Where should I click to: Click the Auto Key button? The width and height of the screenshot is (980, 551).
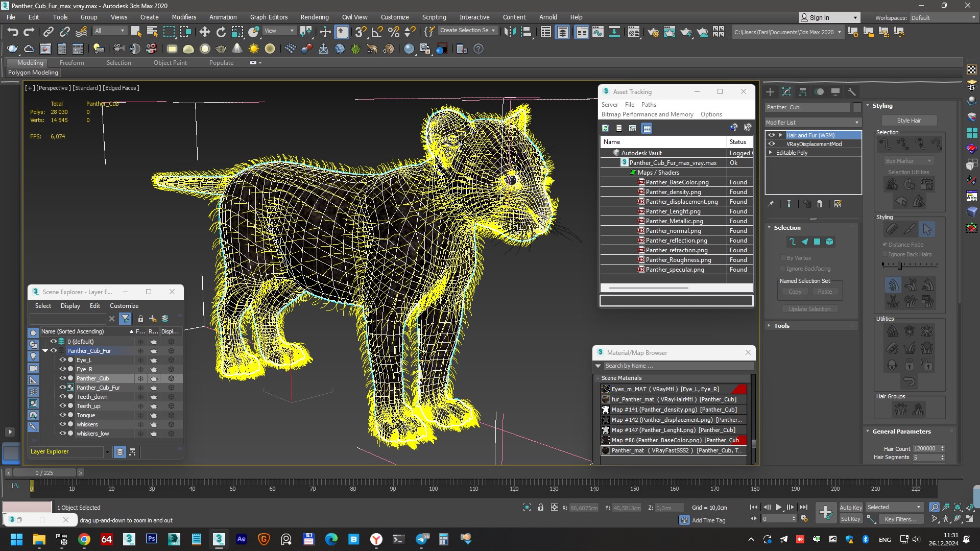pos(851,508)
